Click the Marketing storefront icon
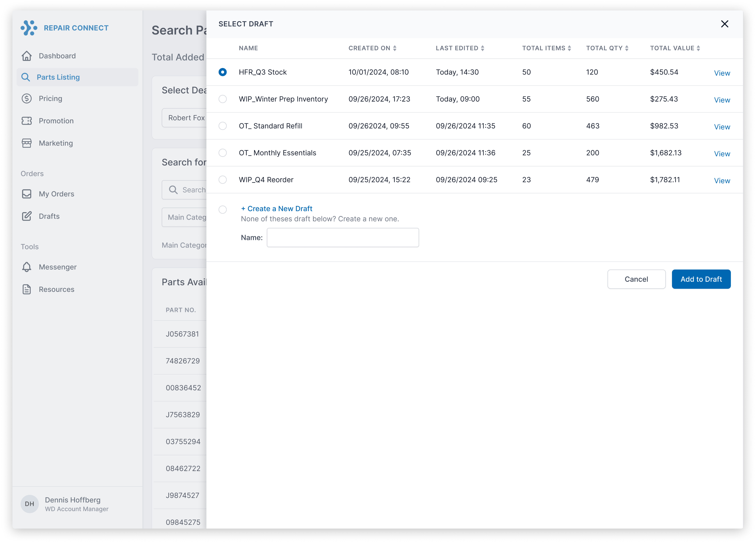Viewport: 756px width, 543px height. tap(27, 143)
